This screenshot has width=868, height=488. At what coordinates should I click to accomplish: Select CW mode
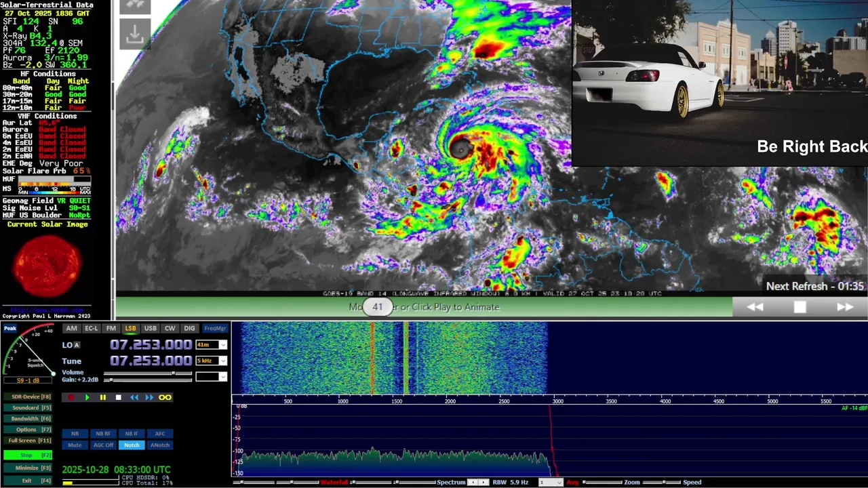(170, 328)
